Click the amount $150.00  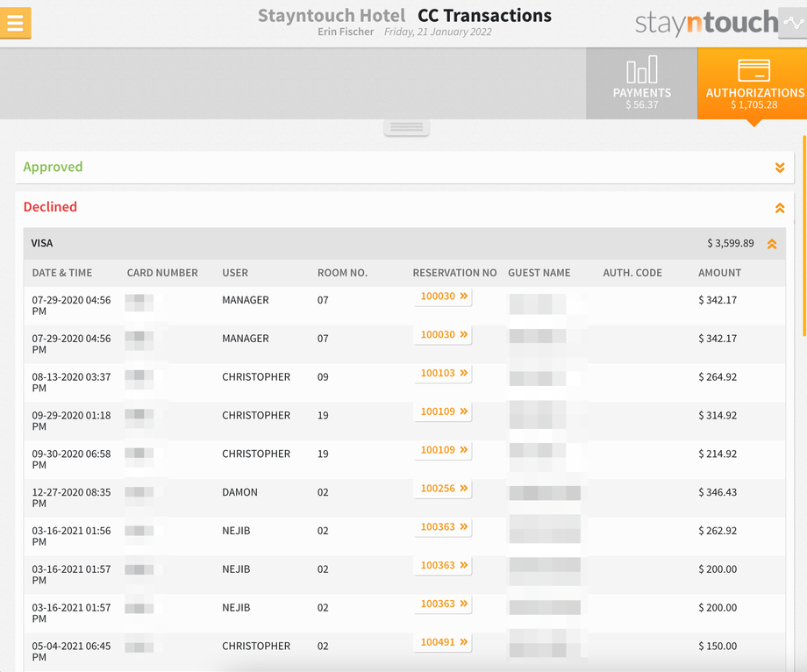coord(718,647)
